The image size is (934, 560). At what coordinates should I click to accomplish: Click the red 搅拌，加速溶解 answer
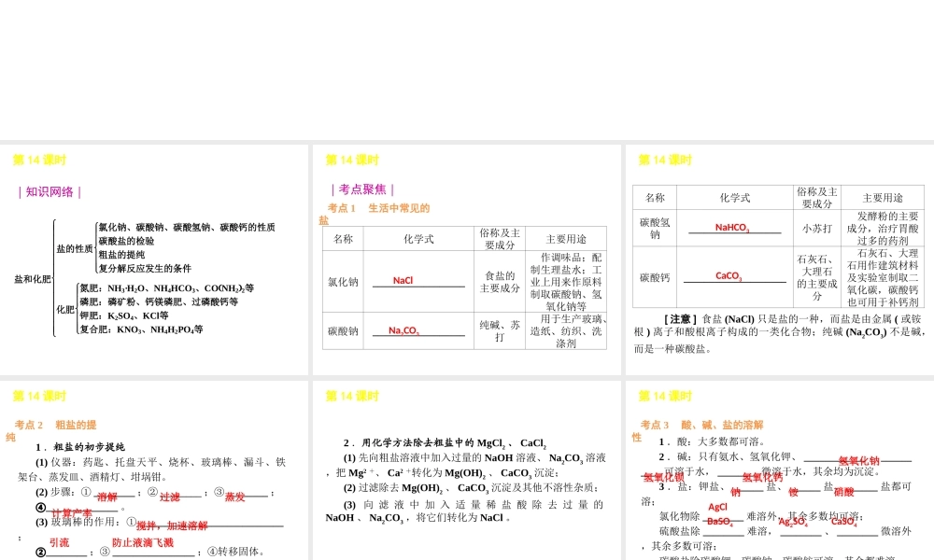[172, 525]
